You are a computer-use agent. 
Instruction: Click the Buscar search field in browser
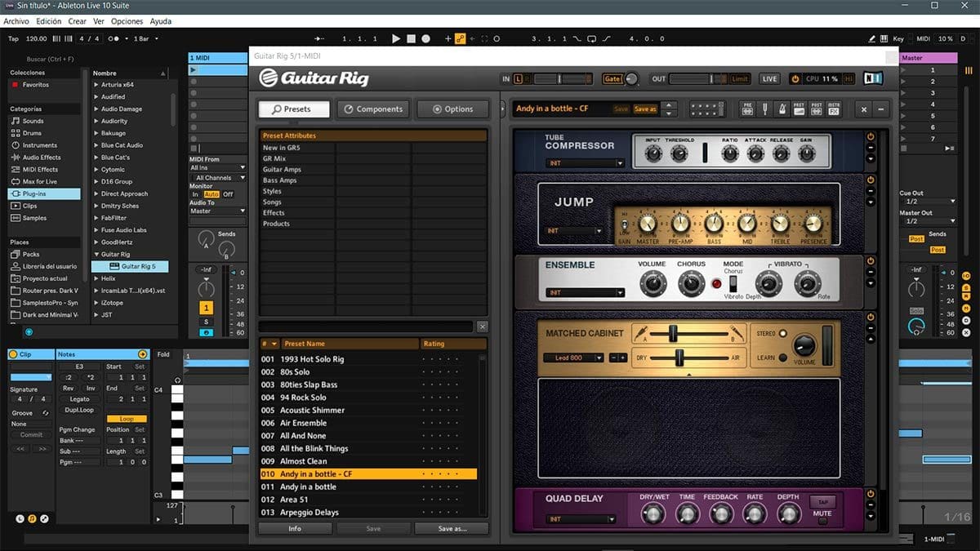pyautogui.click(x=51, y=59)
